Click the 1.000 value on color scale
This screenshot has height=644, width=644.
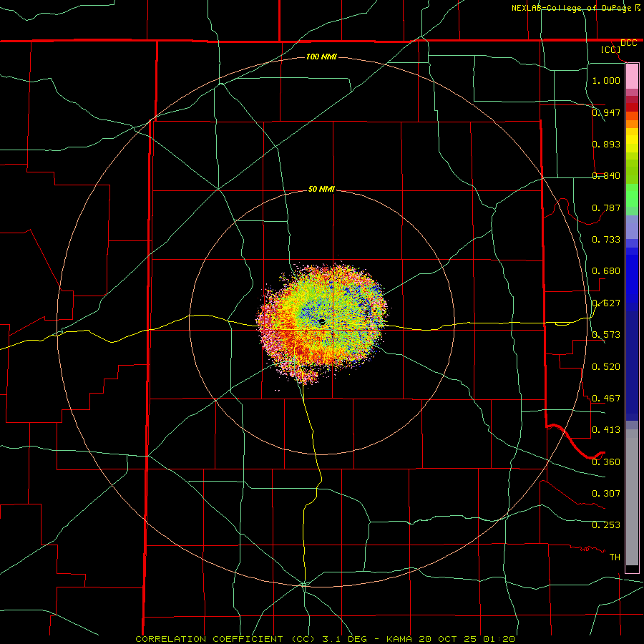(x=606, y=80)
